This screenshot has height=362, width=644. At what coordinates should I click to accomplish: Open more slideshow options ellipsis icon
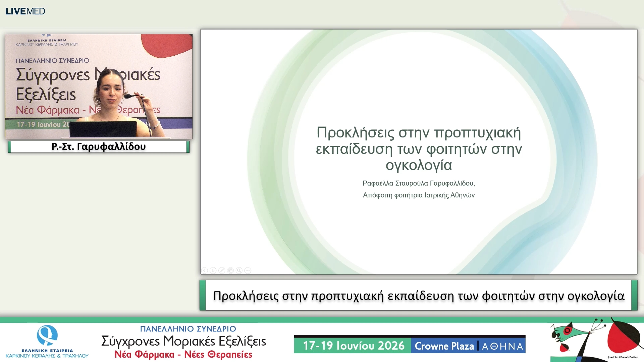[248, 270]
